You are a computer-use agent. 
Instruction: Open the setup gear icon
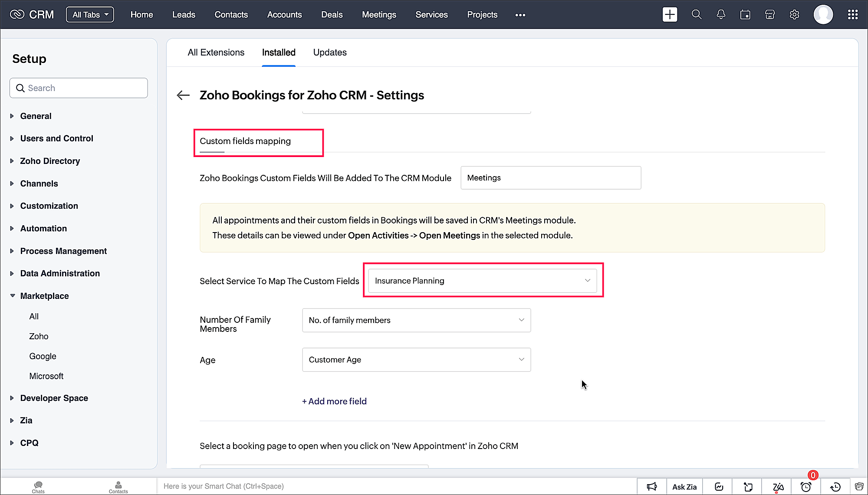coord(794,15)
